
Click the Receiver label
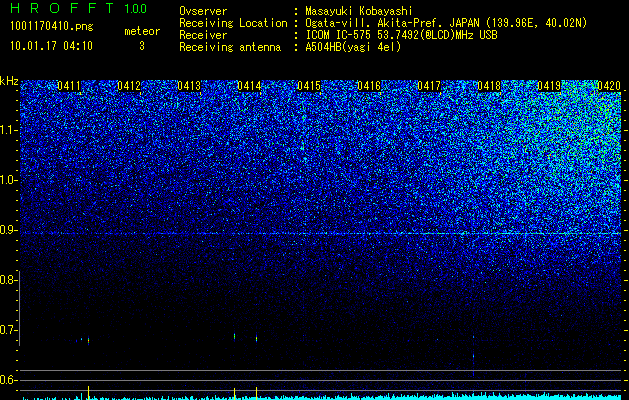[x=203, y=35]
